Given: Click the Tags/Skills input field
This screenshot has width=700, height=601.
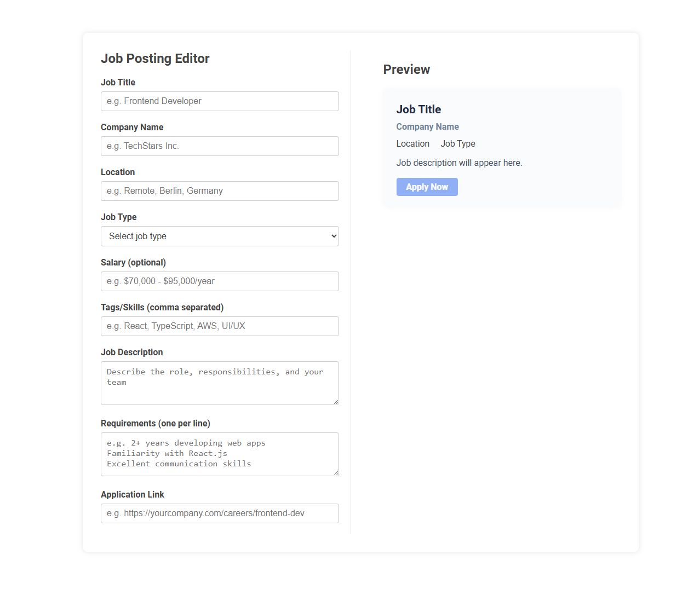Looking at the screenshot, I should (219, 326).
